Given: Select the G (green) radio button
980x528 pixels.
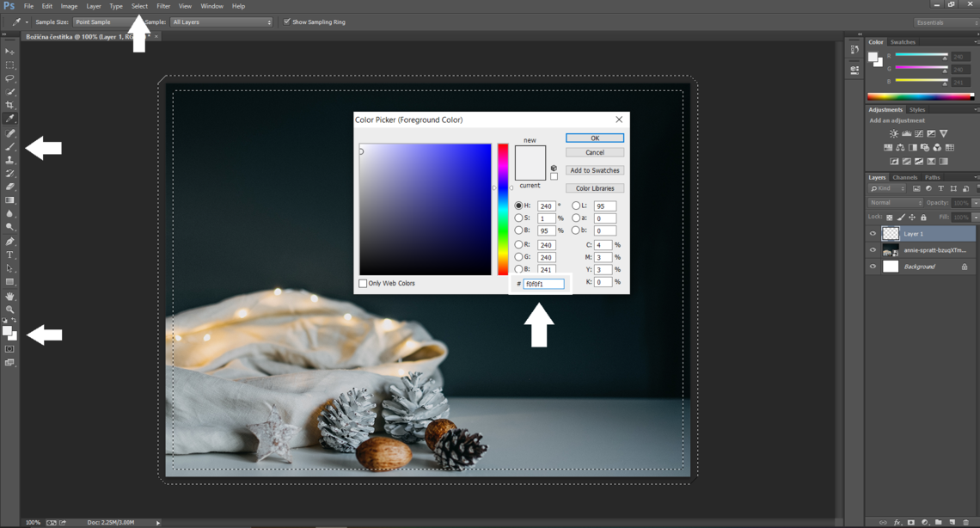Looking at the screenshot, I should coord(518,257).
